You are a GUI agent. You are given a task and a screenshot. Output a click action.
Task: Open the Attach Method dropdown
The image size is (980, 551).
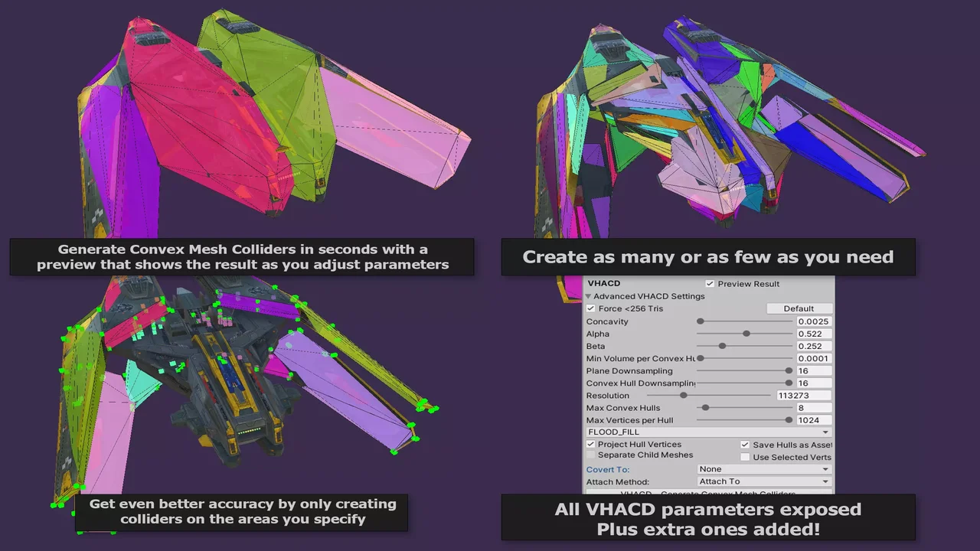point(764,481)
